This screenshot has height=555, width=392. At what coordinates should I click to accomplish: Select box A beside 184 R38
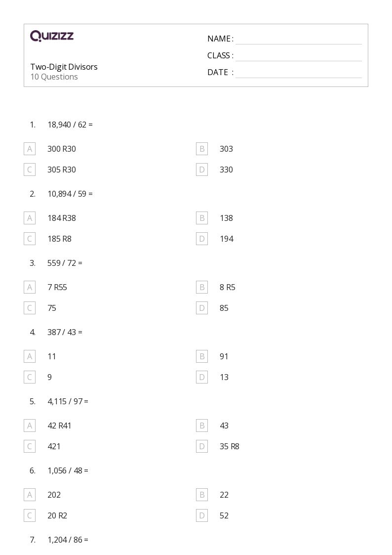pyautogui.click(x=30, y=218)
